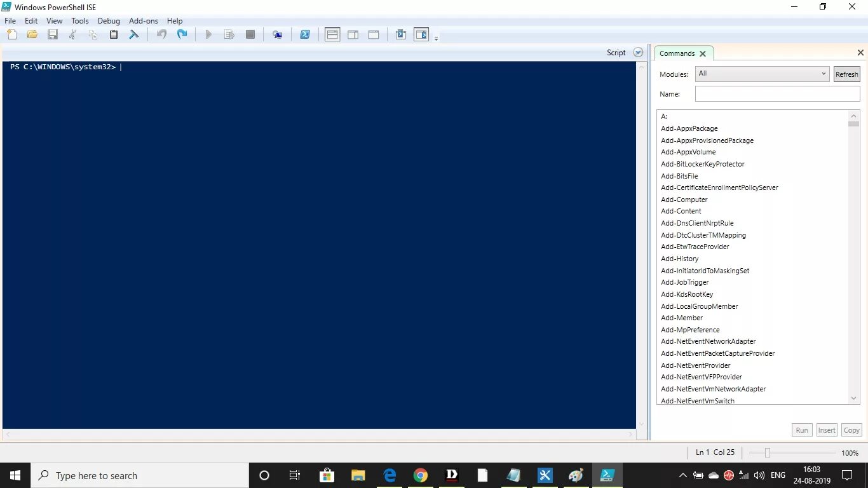This screenshot has width=868, height=488.
Task: Show Script Pane Right layout icon
Action: pos(353,35)
